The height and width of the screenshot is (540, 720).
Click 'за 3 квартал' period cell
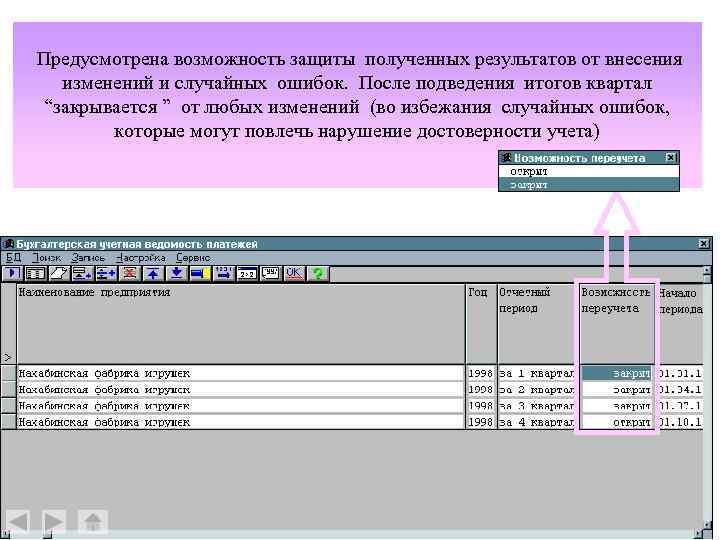[x=536, y=406]
